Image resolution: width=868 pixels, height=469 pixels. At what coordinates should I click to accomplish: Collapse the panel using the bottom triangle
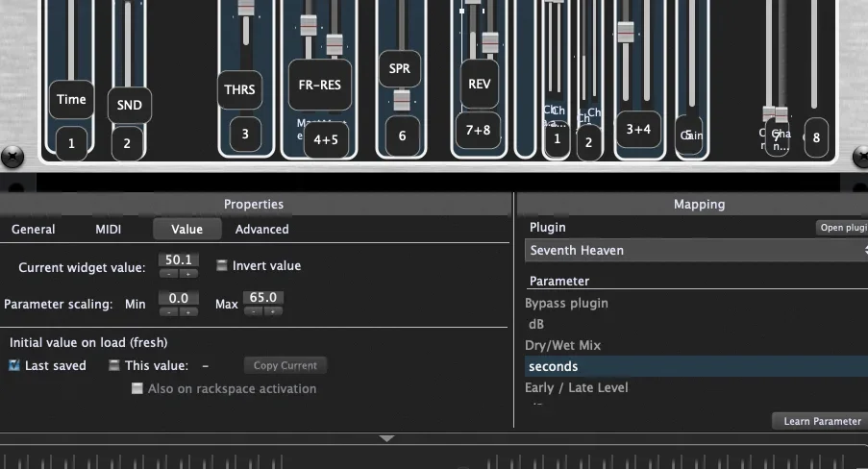[x=386, y=438]
